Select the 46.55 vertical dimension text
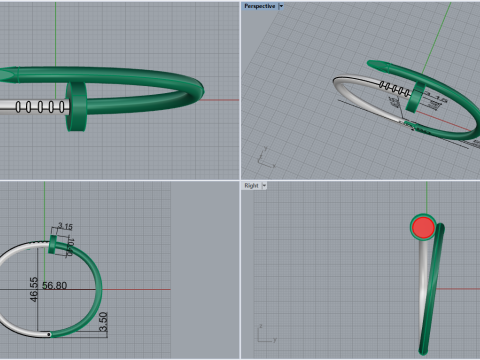Image resolution: width=480 pixels, height=360 pixels. [34, 290]
